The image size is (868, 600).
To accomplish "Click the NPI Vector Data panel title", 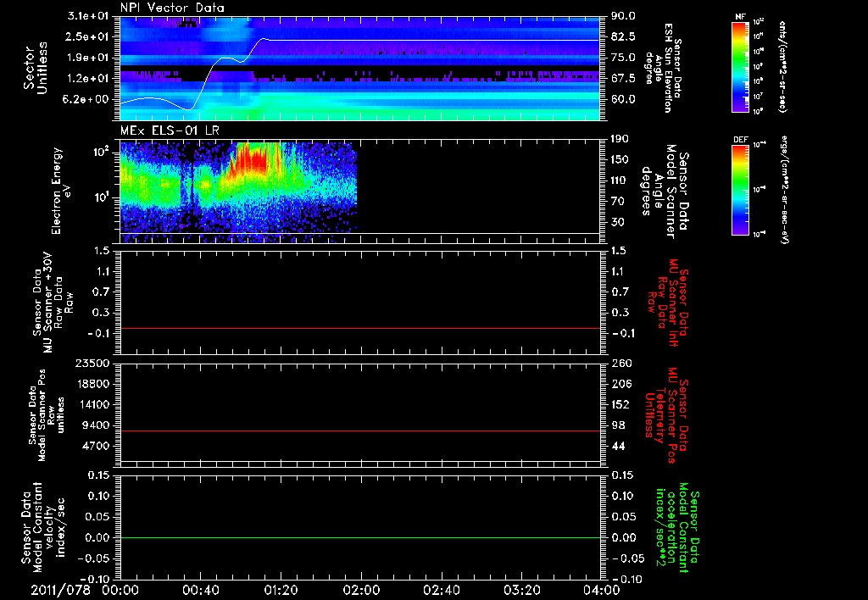I will coord(172,8).
